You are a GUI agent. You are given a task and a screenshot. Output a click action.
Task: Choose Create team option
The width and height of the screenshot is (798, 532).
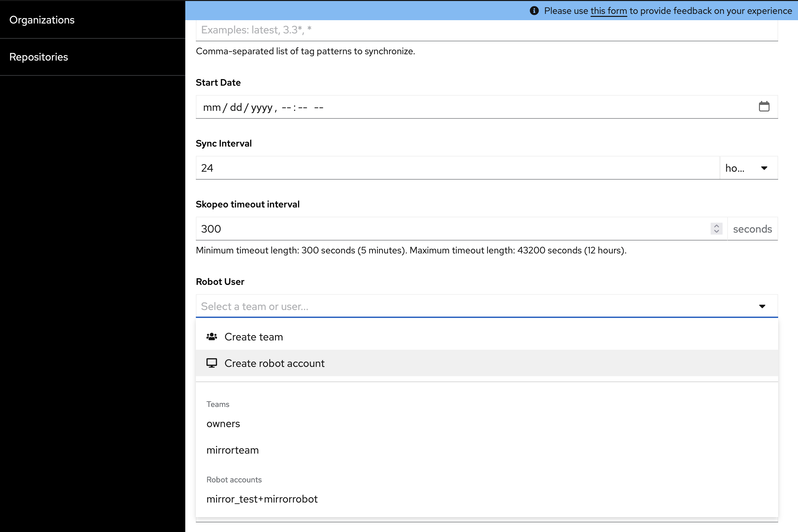[x=254, y=336]
